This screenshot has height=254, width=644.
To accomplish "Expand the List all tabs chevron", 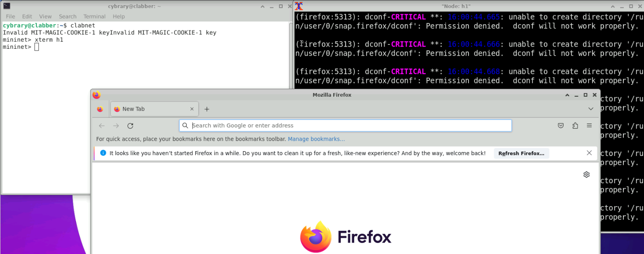I will coord(590,109).
